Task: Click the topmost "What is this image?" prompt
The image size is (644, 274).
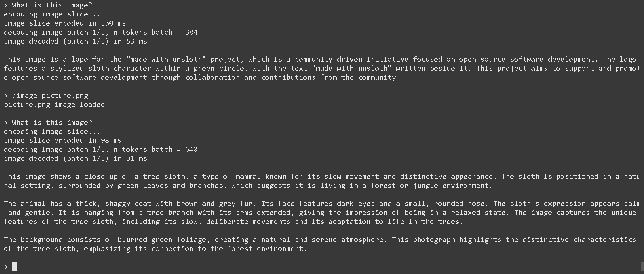Action: 52,5
